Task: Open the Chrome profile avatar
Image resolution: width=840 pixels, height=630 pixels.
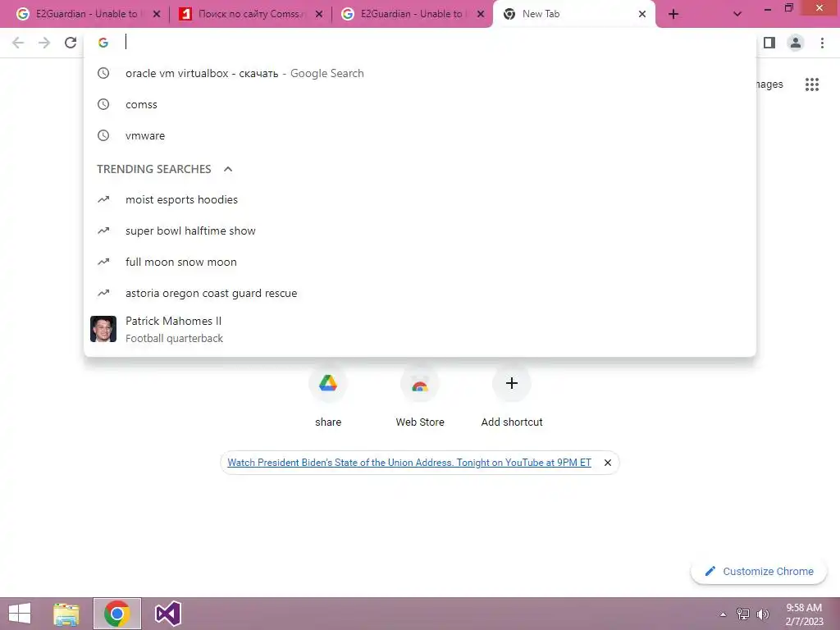Action: click(796, 43)
